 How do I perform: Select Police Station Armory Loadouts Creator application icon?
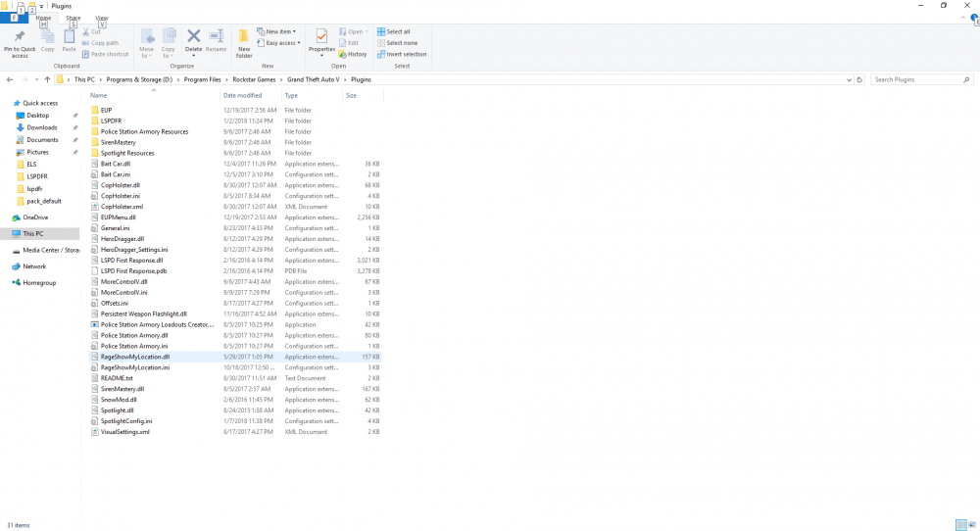point(95,325)
